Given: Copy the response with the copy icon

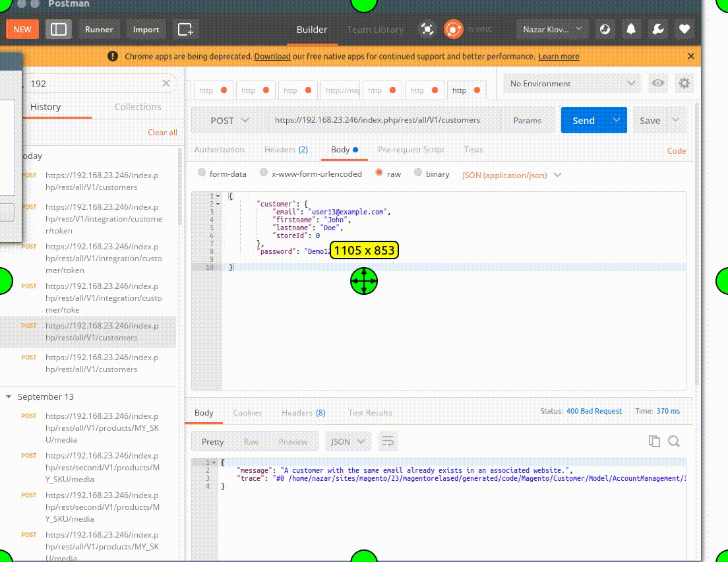Looking at the screenshot, I should 654,441.
